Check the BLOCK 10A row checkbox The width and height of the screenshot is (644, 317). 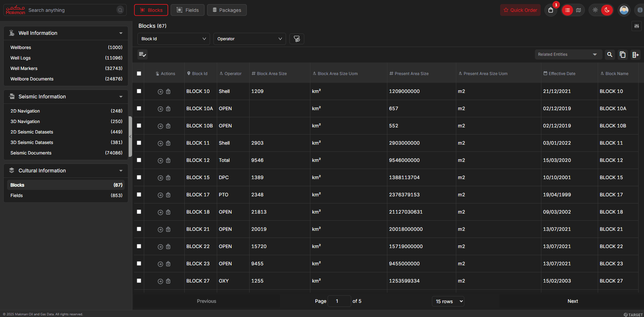pos(139,108)
